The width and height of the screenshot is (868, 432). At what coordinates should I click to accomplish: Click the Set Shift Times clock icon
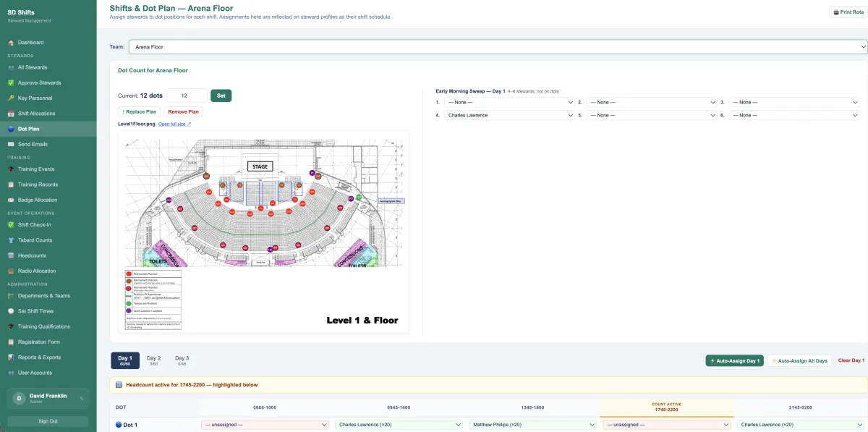point(11,310)
